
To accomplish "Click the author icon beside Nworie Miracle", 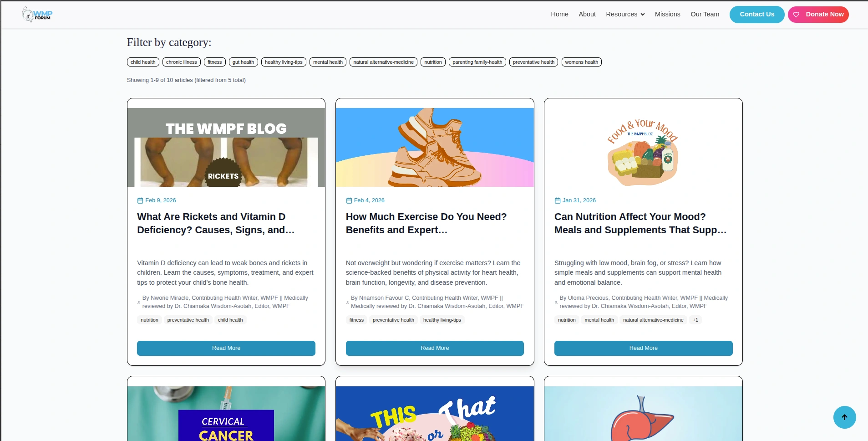I will 139,302.
